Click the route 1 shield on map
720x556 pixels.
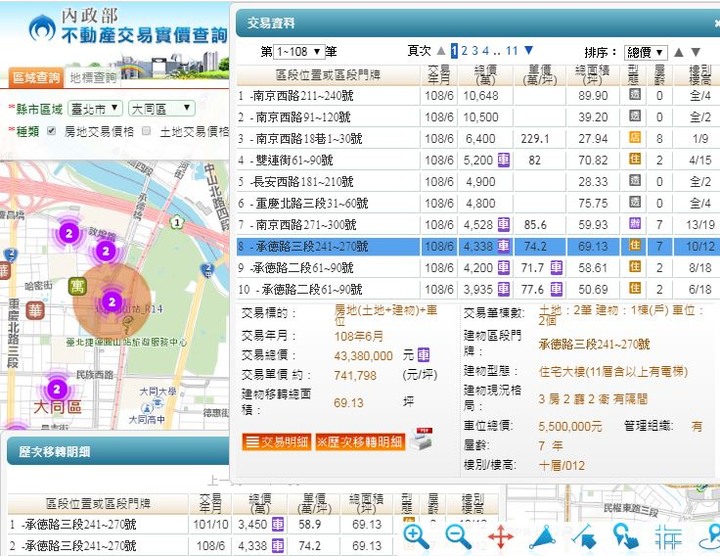tap(177, 223)
